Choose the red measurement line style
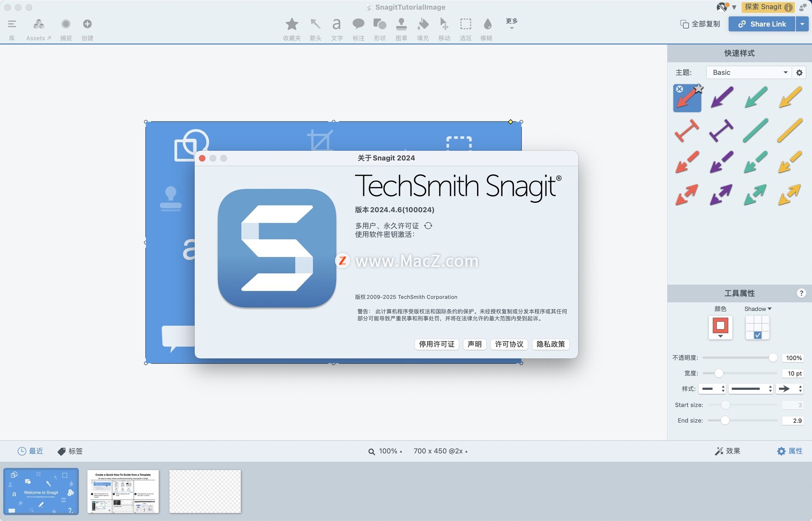This screenshot has width=812, height=521. 687,130
